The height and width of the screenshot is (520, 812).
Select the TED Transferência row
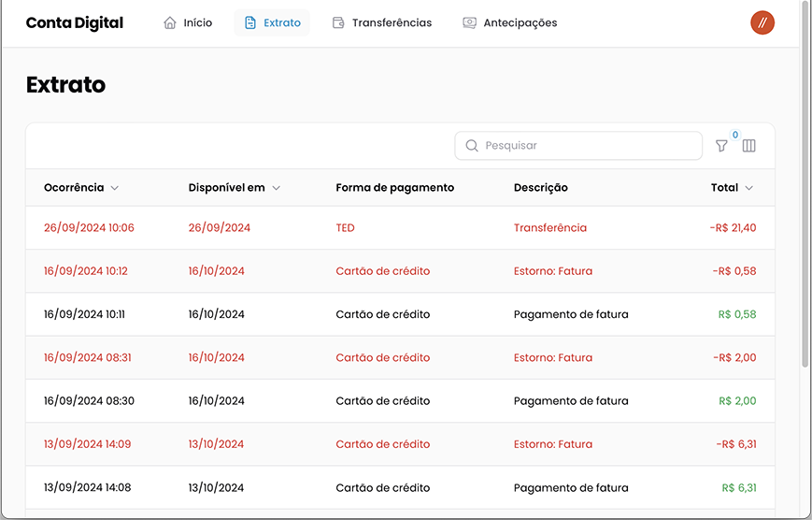point(400,227)
